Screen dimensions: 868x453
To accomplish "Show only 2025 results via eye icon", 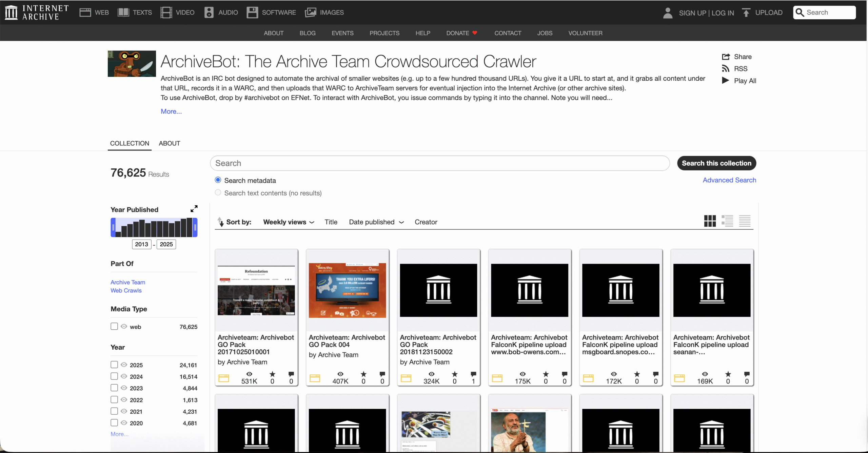I will click(x=124, y=365).
